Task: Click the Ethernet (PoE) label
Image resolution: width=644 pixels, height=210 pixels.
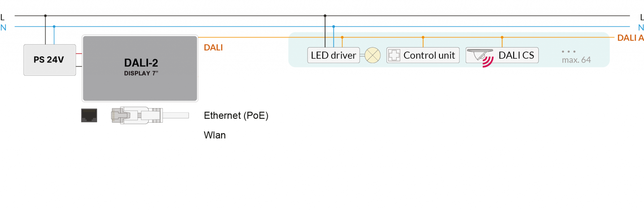Action: (x=236, y=116)
